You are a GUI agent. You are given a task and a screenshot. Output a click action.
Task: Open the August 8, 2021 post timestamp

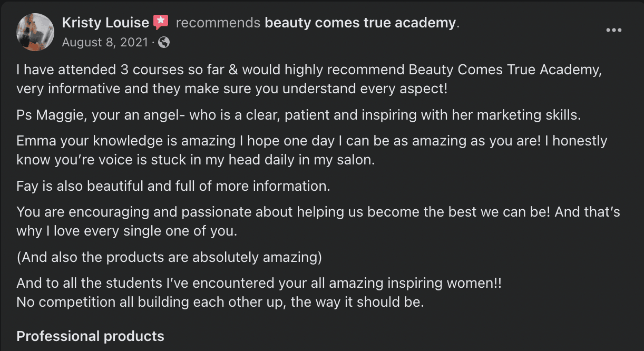click(105, 42)
